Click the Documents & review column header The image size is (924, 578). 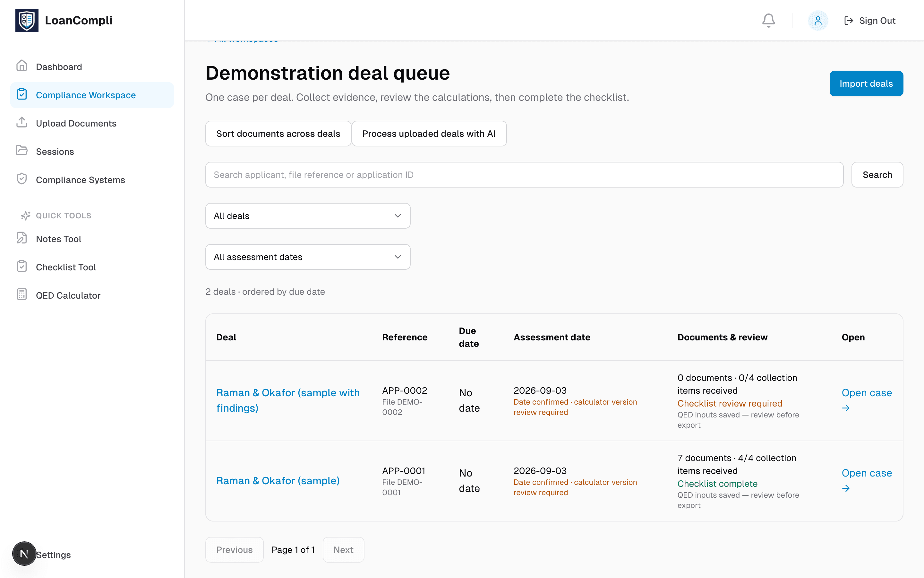723,337
